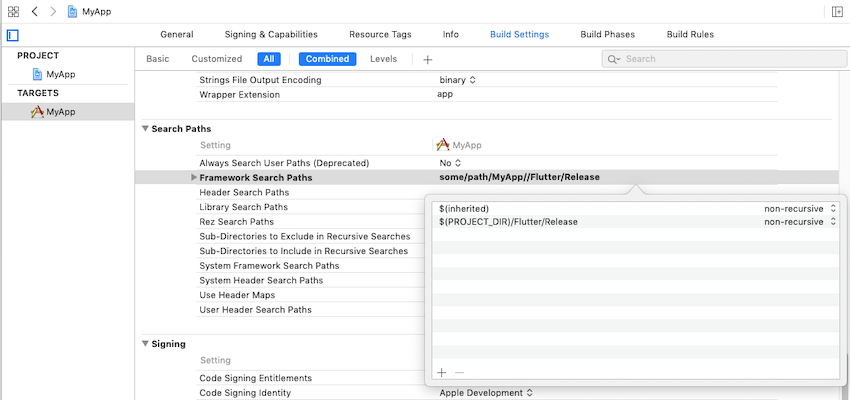Click the MyApp column header in Search Paths
850x400 pixels.
[x=459, y=145]
